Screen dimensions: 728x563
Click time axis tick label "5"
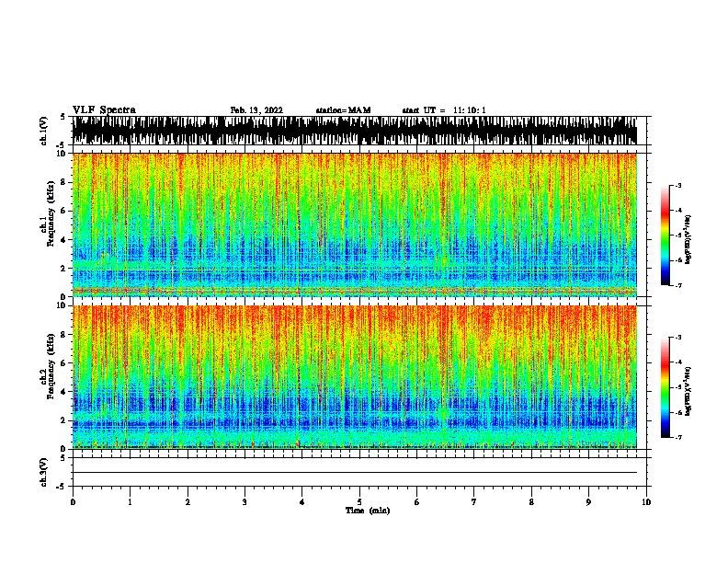pyautogui.click(x=359, y=502)
